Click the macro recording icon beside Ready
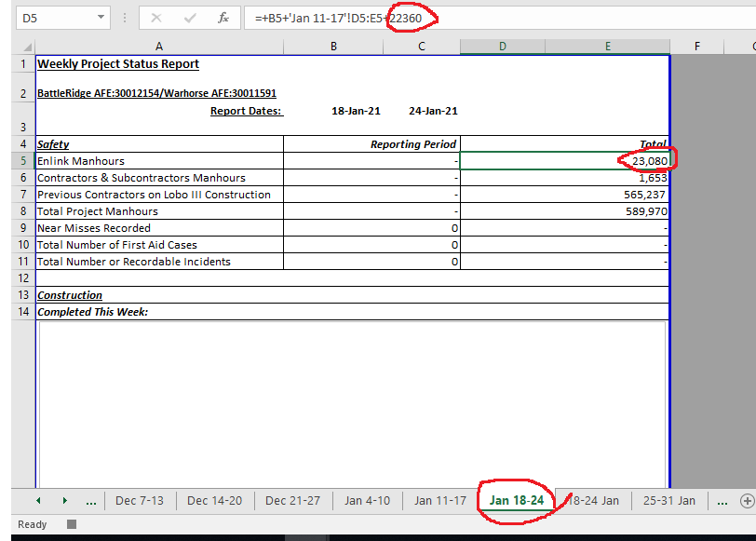Screen dimensions: 756x541 pos(72,524)
